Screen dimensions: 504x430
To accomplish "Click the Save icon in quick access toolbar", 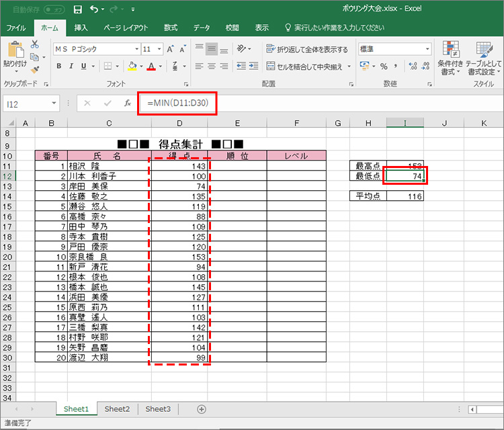I will pos(78,10).
